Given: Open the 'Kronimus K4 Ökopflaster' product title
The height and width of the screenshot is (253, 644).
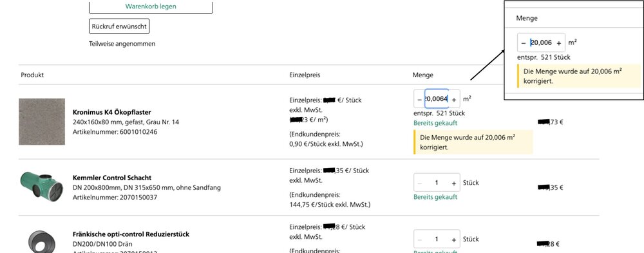Looking at the screenshot, I should coord(111,112).
